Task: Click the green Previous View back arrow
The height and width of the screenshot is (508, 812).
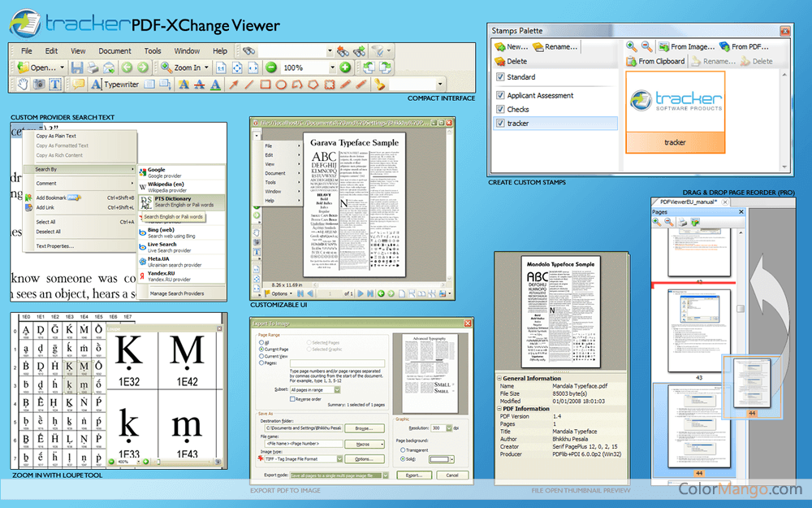Action: [127, 67]
